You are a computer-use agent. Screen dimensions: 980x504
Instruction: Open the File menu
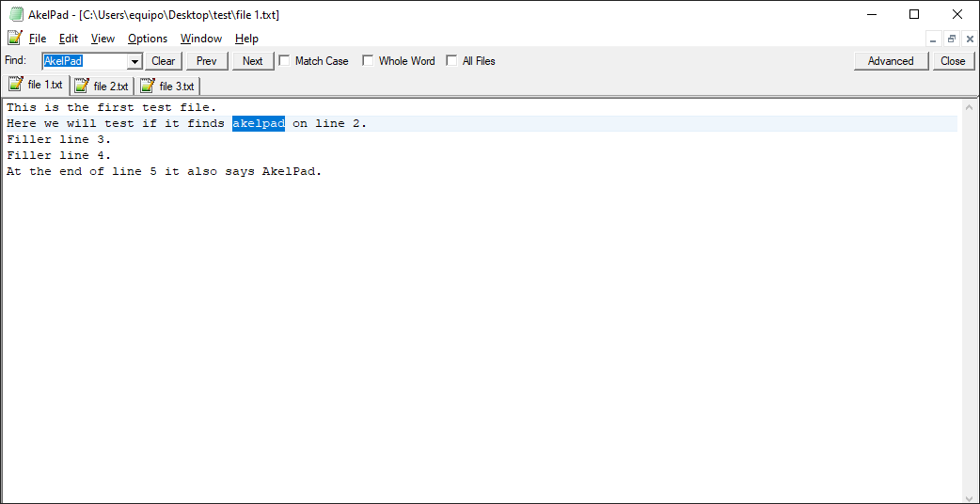click(x=38, y=39)
